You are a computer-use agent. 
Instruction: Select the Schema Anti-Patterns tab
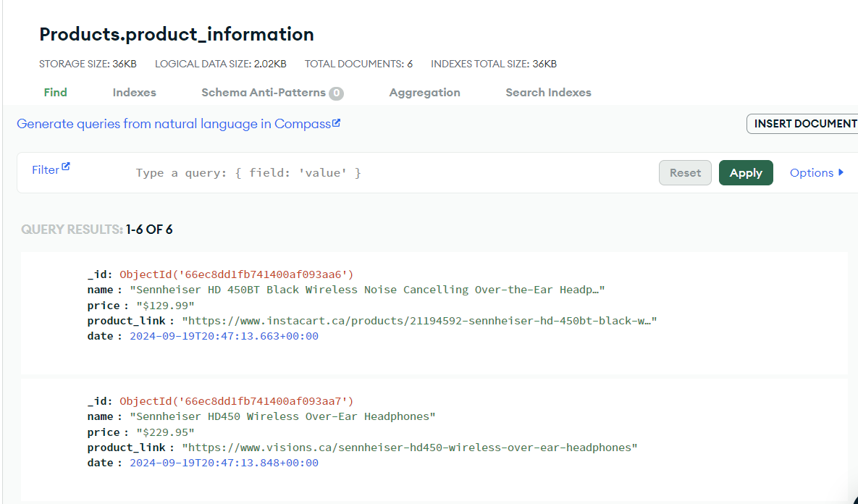264,93
